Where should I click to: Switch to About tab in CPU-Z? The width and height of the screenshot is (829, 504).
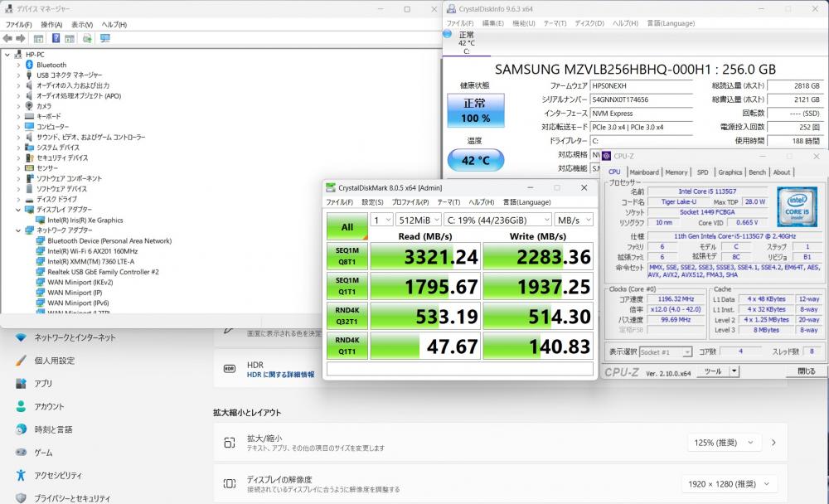(x=782, y=172)
